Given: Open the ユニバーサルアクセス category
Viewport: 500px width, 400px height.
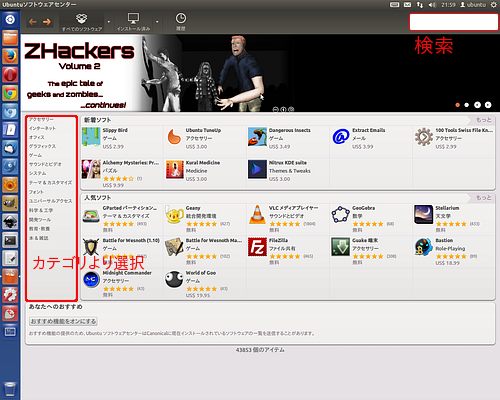Looking at the screenshot, I should click(x=50, y=201).
